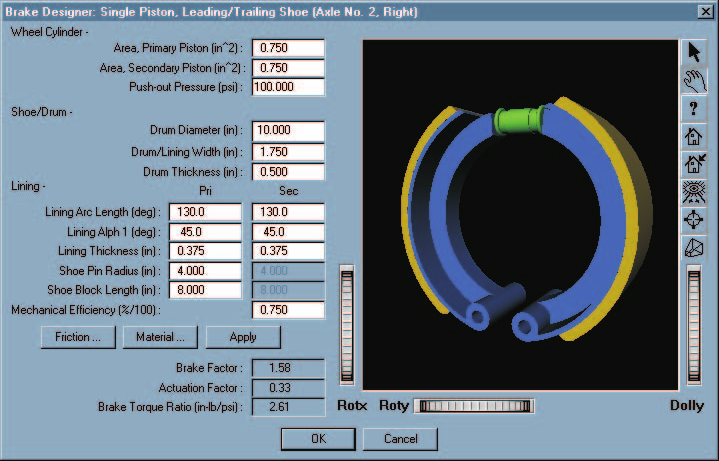719x461 pixels.
Task: Edit primary Lining Arc Length field
Action: pos(205,212)
